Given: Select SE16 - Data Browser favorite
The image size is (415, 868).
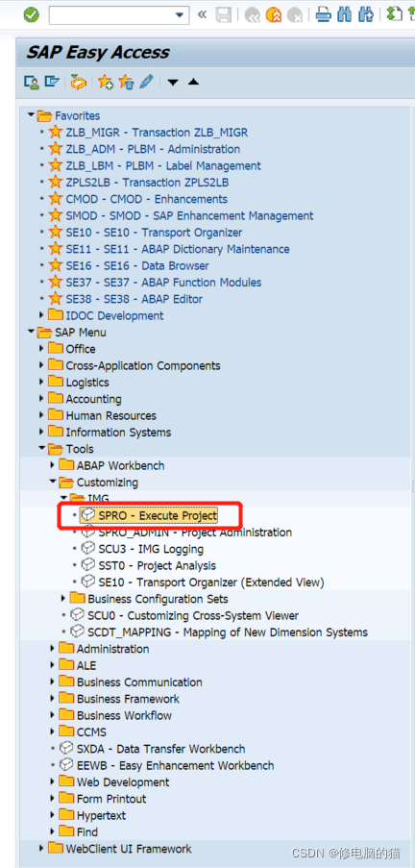Looking at the screenshot, I should point(137,265).
